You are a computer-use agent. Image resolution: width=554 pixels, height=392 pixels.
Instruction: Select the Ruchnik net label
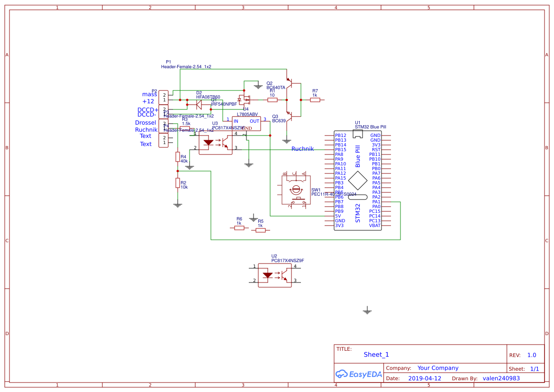[x=302, y=148]
